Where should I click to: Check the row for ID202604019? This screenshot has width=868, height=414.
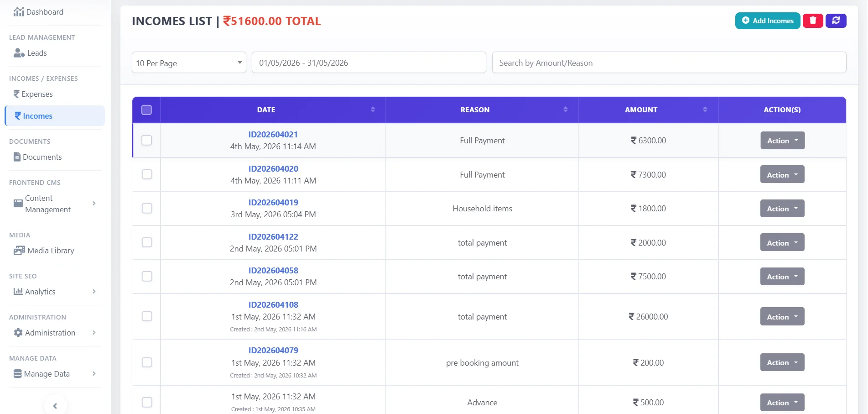pyautogui.click(x=147, y=208)
